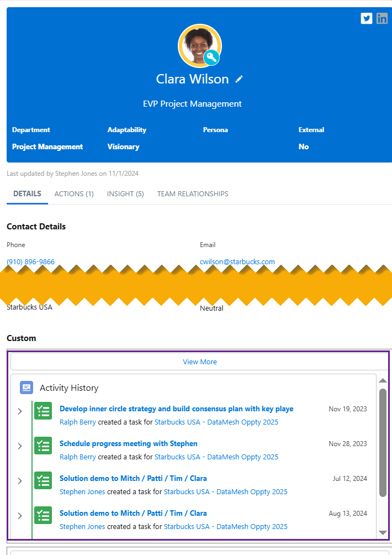The image size is (392, 555).
Task: Click task icon for Schedule progress meeting
Action: [43, 446]
